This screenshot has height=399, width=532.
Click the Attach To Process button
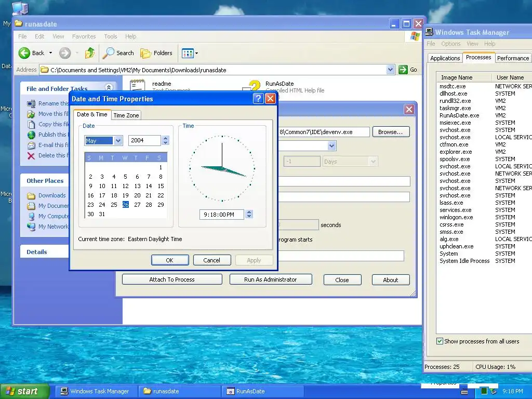(x=172, y=280)
